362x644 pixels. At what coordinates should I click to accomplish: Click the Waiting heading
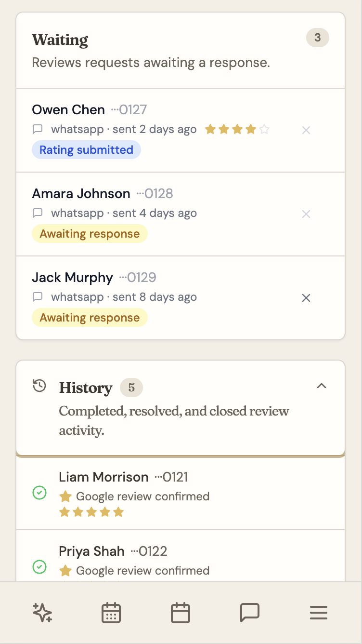[60, 40]
